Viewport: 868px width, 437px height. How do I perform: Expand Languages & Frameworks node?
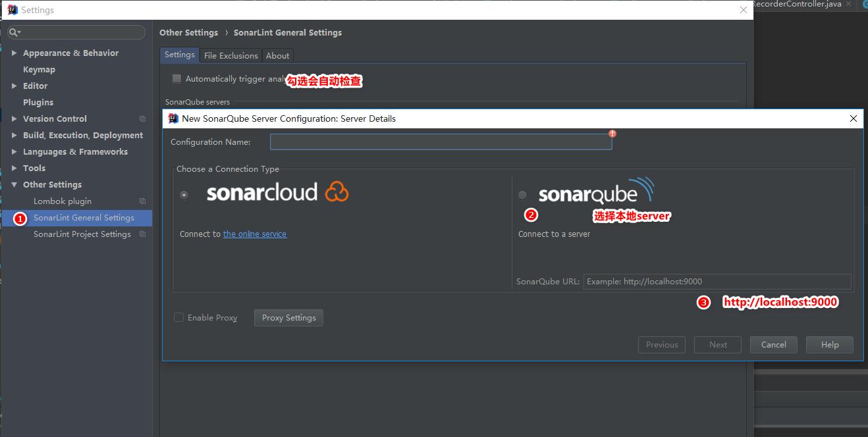pyautogui.click(x=14, y=152)
